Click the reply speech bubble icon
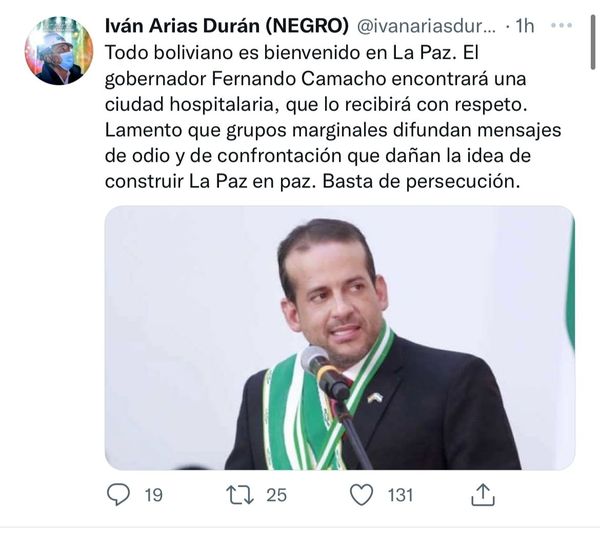This screenshot has width=600, height=537. [x=118, y=495]
